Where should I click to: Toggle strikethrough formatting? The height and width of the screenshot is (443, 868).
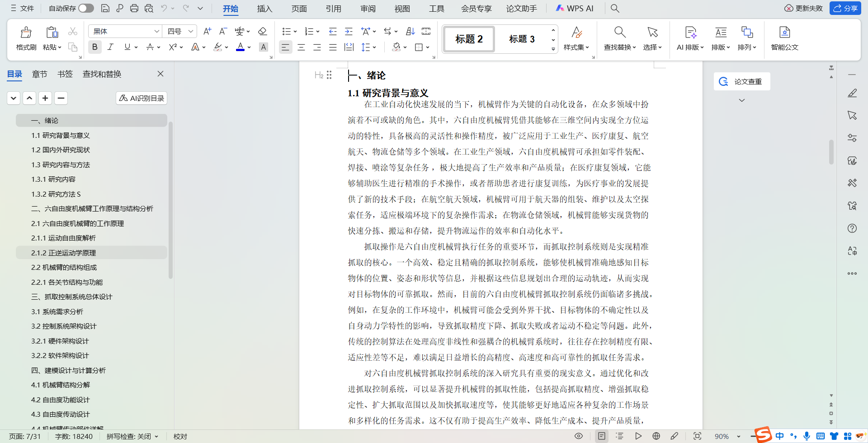(150, 47)
